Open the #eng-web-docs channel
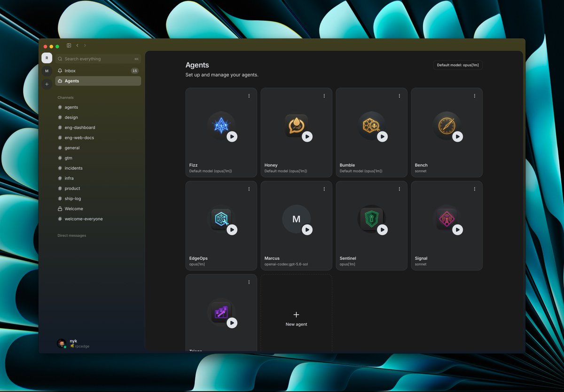Screen dimensions: 564x392 (98, 138)
